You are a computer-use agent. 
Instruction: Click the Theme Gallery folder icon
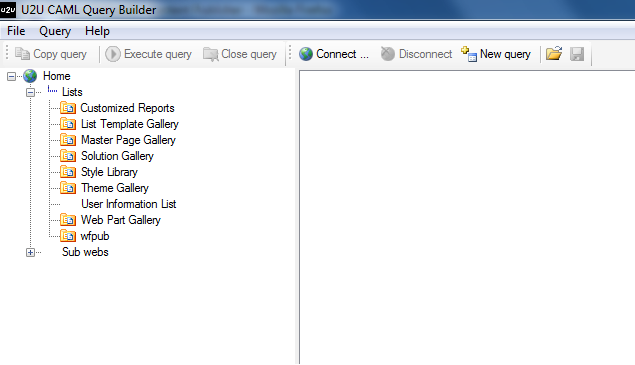[x=68, y=188]
